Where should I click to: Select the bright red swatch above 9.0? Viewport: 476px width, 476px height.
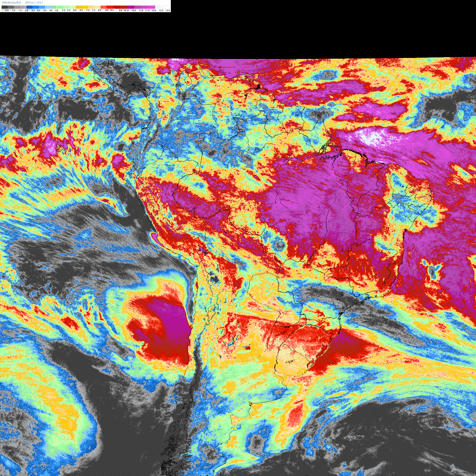pos(110,7)
